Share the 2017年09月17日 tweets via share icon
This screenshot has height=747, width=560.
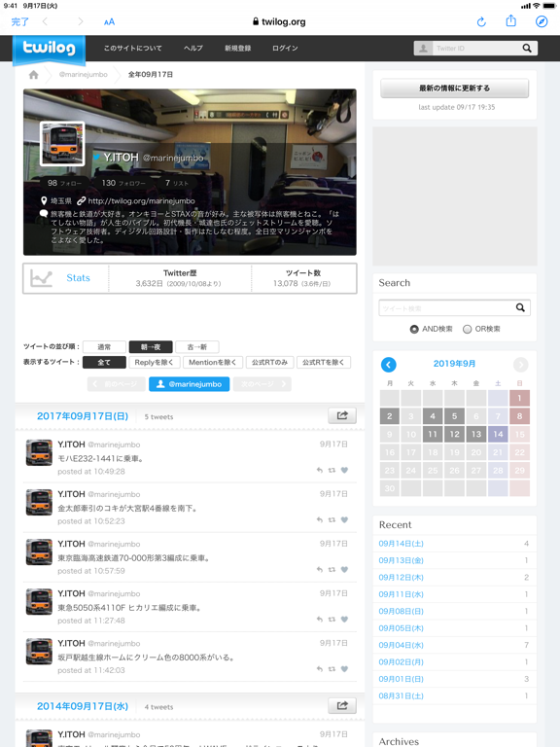[x=342, y=415]
